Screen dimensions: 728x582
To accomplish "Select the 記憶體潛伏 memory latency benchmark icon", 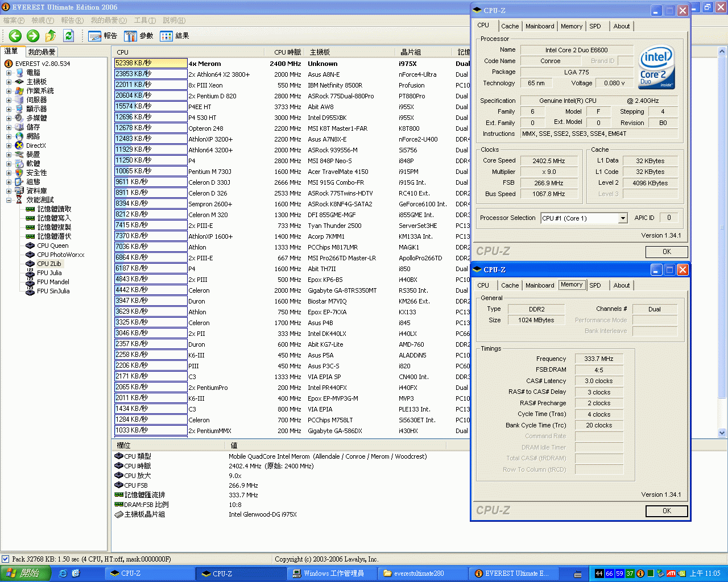I will tap(31, 236).
